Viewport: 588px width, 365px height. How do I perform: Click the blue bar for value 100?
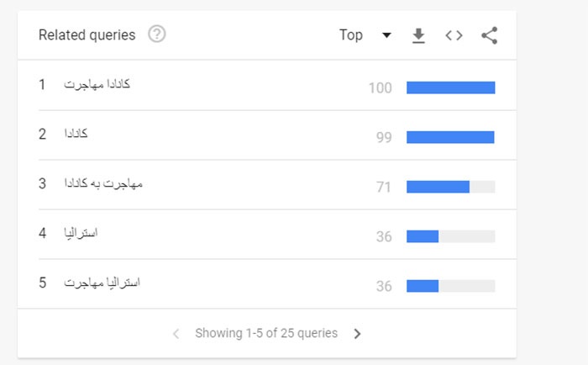[x=451, y=87]
